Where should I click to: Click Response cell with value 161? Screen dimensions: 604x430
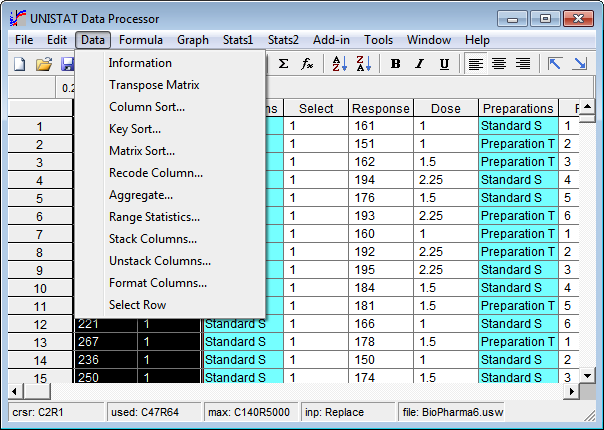[x=381, y=126]
